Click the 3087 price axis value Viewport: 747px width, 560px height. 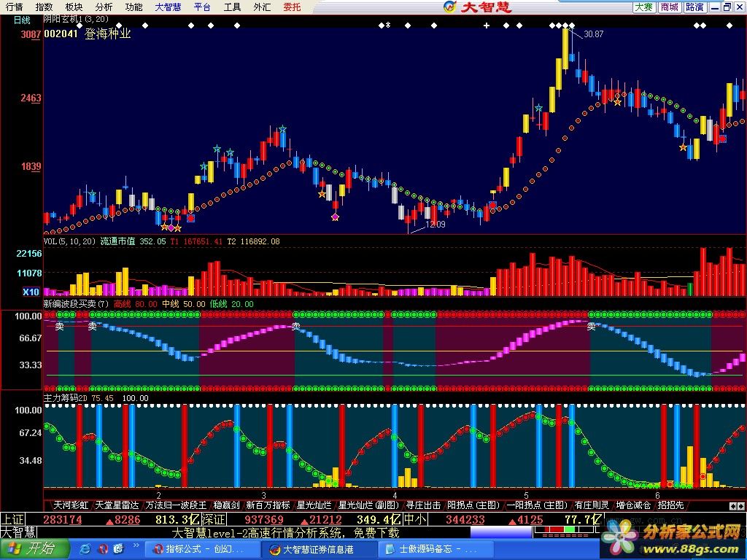(x=31, y=34)
